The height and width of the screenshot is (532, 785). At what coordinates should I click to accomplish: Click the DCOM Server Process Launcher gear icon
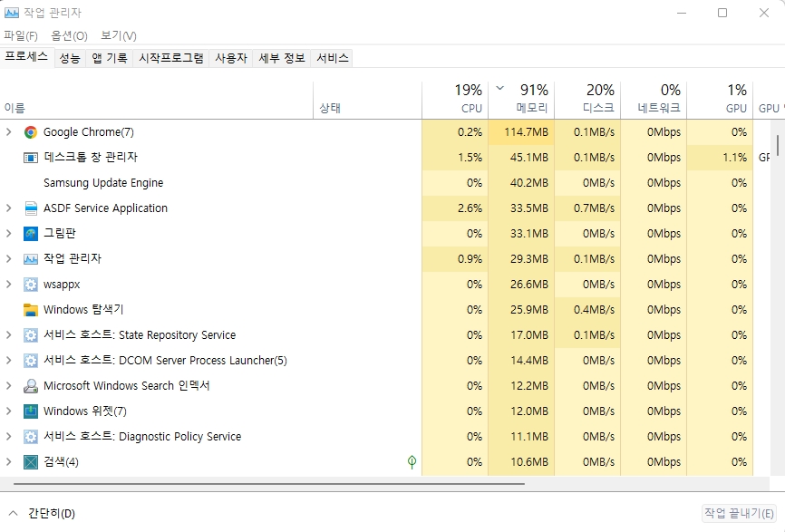(x=31, y=361)
